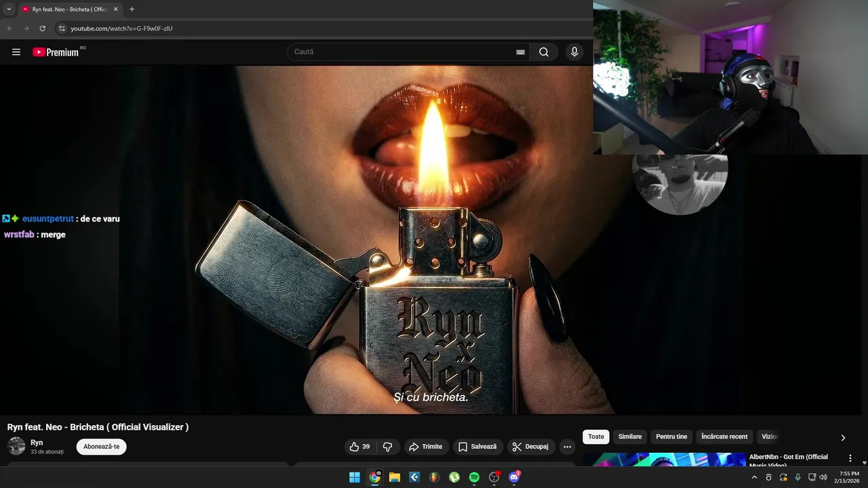Click microphone icon in system tray
The height and width of the screenshot is (488, 868).
coord(797,477)
